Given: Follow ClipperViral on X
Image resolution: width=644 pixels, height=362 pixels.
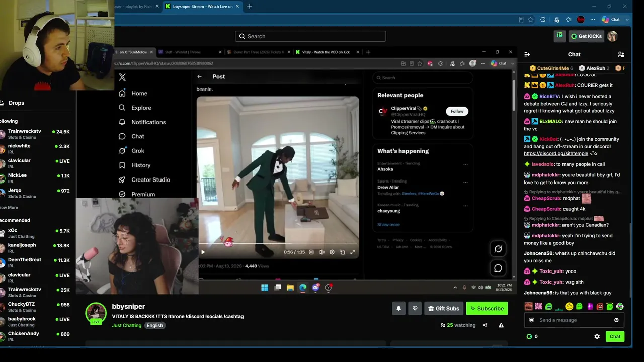Looking at the screenshot, I should [x=457, y=111].
